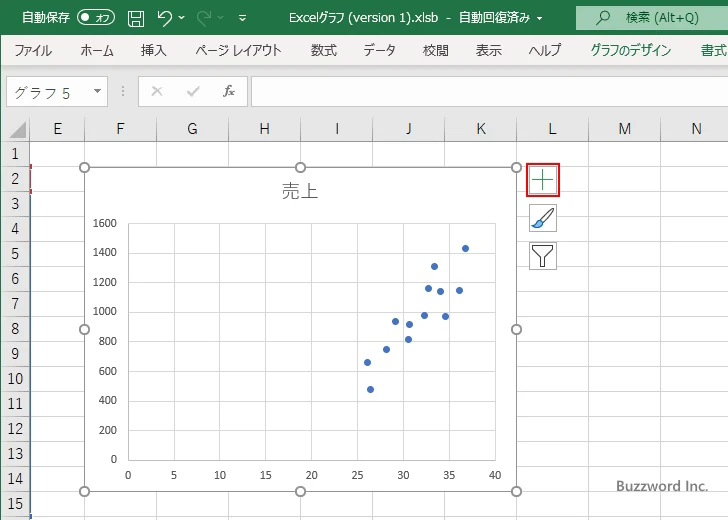Click inside the formula bar
Image resolution: width=728 pixels, height=520 pixels.
pyautogui.click(x=489, y=91)
